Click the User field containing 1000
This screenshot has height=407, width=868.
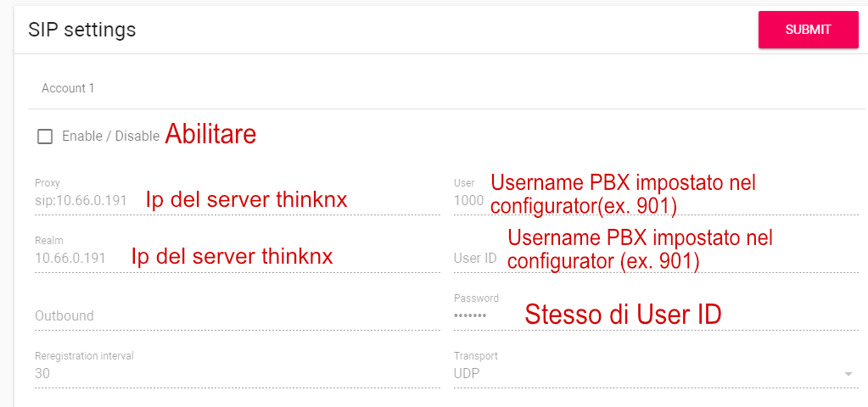[x=469, y=201]
